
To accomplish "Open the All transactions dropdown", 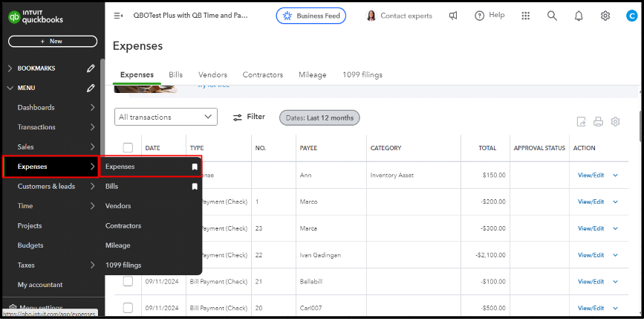I will coord(166,117).
